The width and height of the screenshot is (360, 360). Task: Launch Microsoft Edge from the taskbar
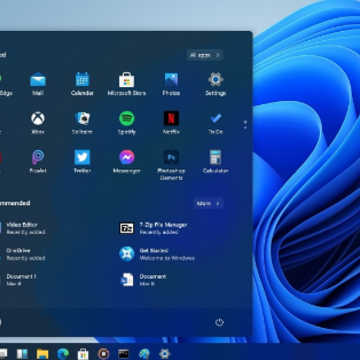pyautogui.click(x=63, y=353)
